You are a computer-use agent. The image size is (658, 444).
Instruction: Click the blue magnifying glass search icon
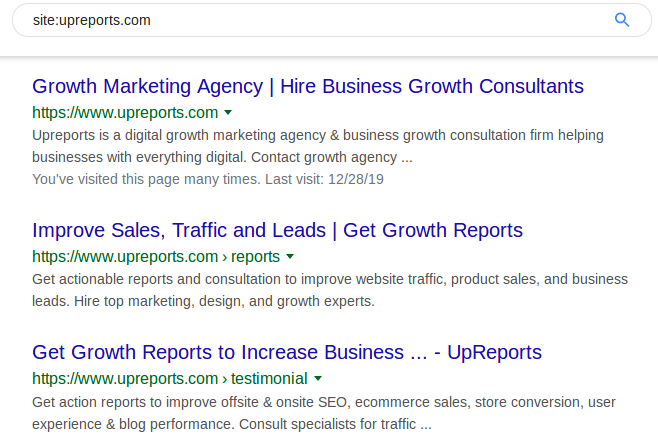pos(622,20)
